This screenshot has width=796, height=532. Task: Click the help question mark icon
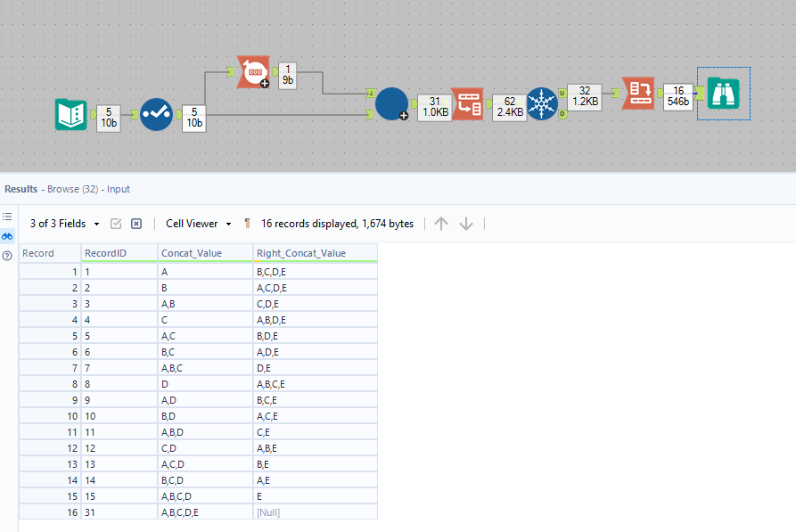pyautogui.click(x=7, y=257)
